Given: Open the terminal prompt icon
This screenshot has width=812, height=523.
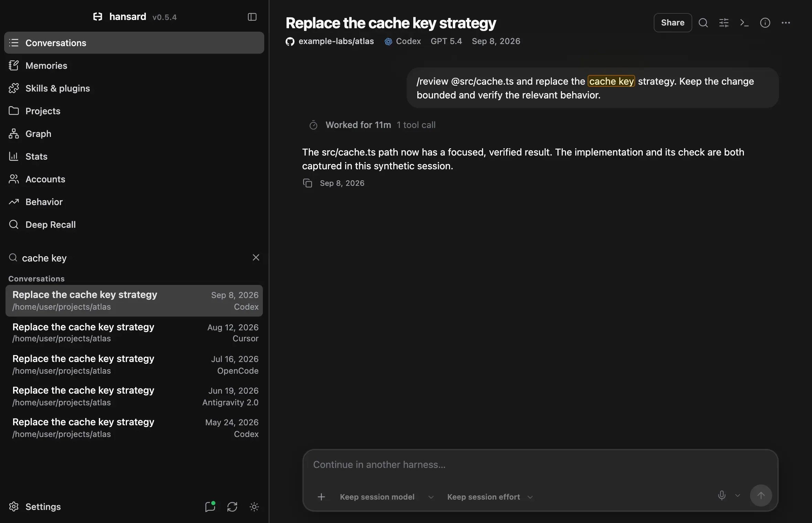Looking at the screenshot, I should [x=744, y=23].
